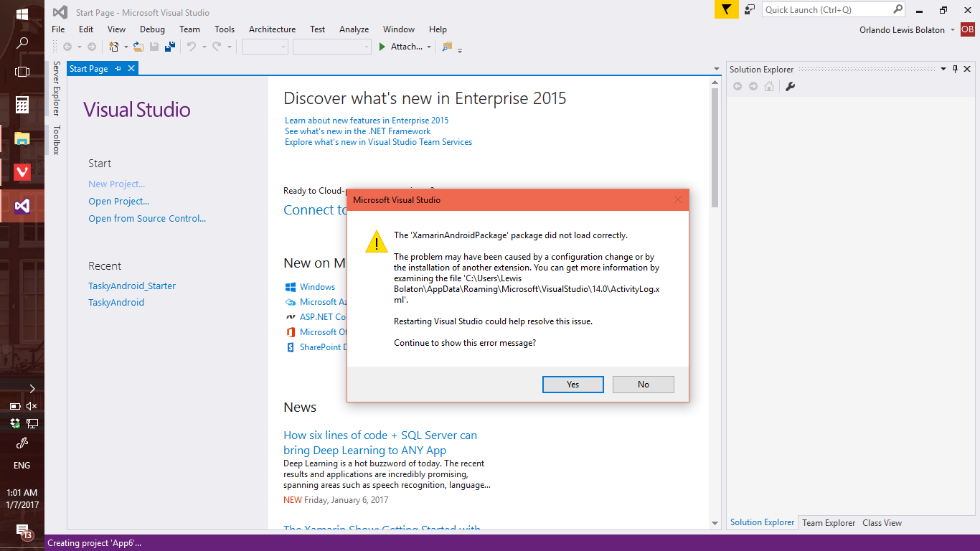Expand the Orlando Lewis Bolaton account dropdown

click(x=952, y=30)
